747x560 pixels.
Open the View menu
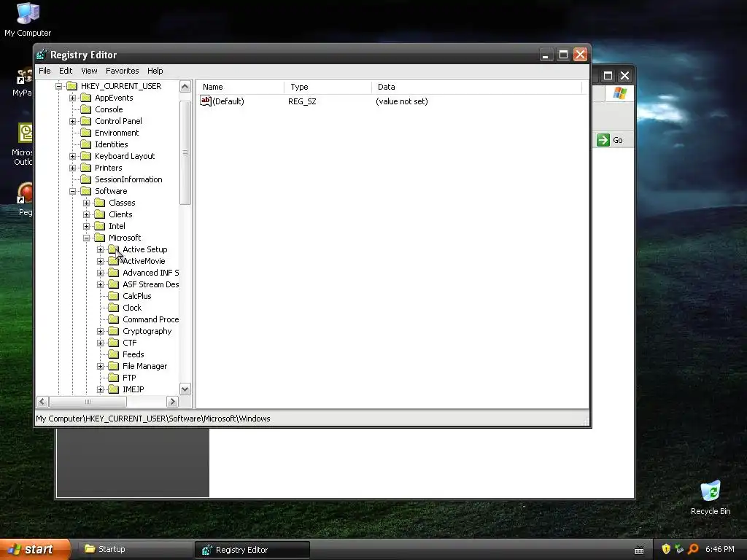click(89, 71)
